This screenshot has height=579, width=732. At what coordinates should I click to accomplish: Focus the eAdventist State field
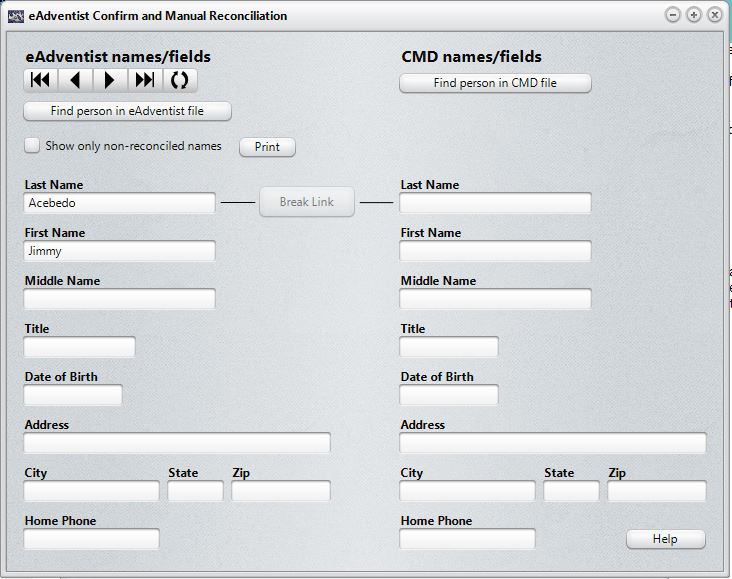(x=196, y=491)
